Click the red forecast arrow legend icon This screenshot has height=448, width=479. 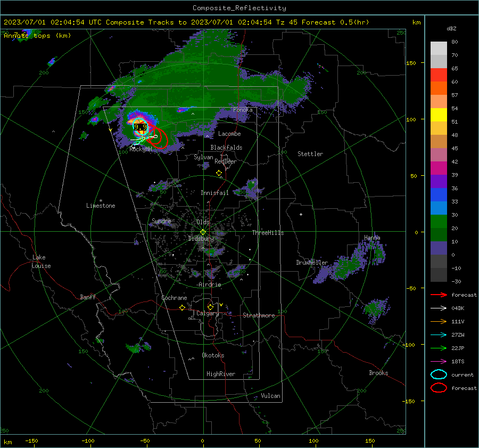point(439,295)
